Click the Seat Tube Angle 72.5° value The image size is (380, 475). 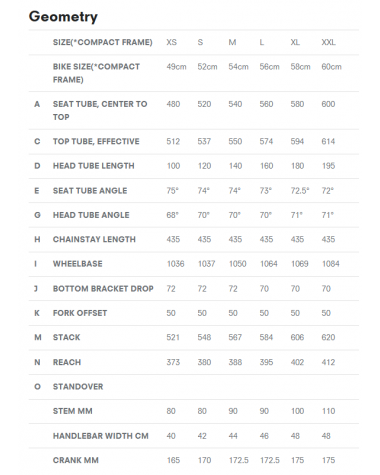coord(300,191)
